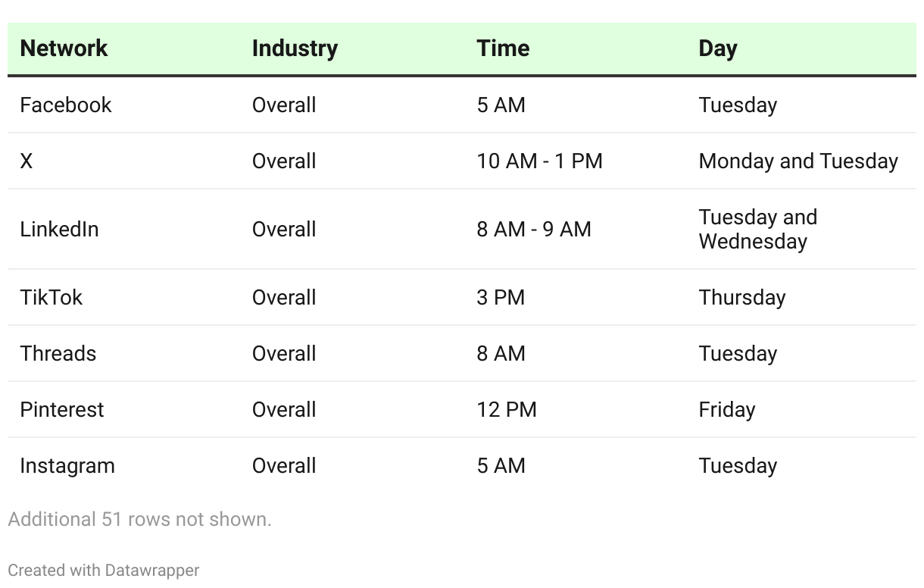Click the Thursday day cell
This screenshot has width=924, height=588.
[x=741, y=297]
